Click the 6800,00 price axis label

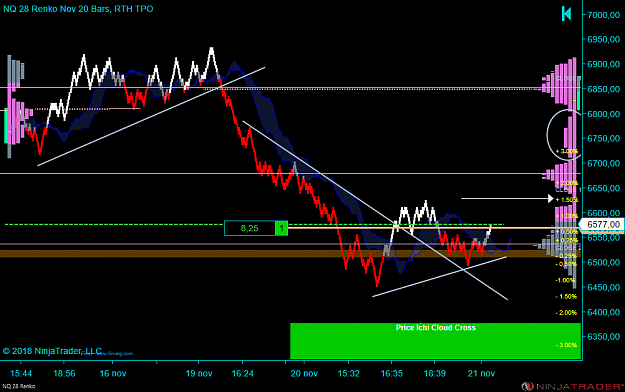pos(603,114)
